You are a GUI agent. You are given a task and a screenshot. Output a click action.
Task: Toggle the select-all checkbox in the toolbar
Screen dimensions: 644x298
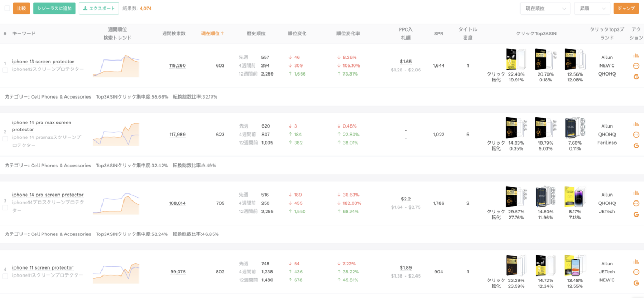7,8
